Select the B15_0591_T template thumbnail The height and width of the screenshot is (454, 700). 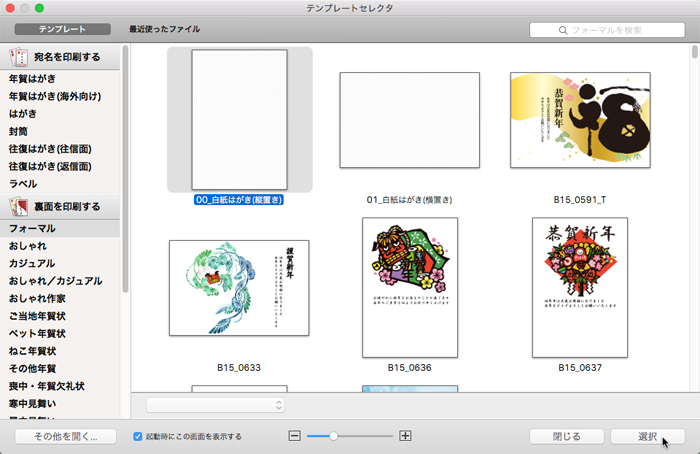(x=580, y=120)
